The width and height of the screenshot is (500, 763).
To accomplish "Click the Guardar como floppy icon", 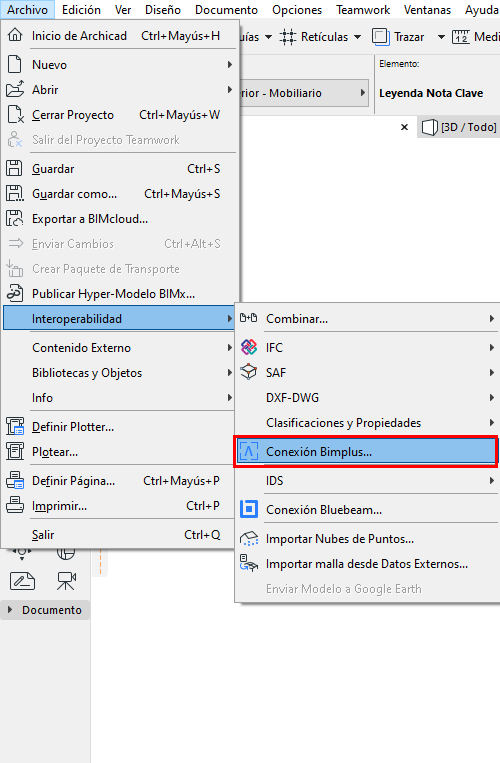I will 15,194.
